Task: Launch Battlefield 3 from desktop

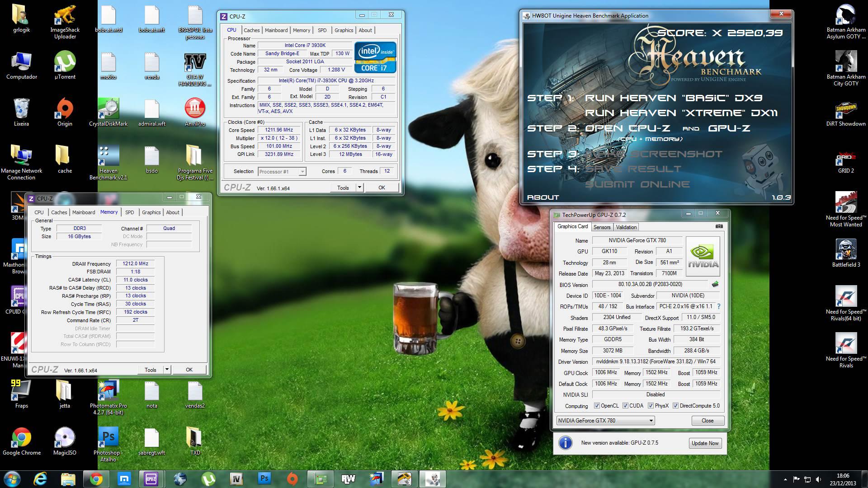Action: click(846, 253)
